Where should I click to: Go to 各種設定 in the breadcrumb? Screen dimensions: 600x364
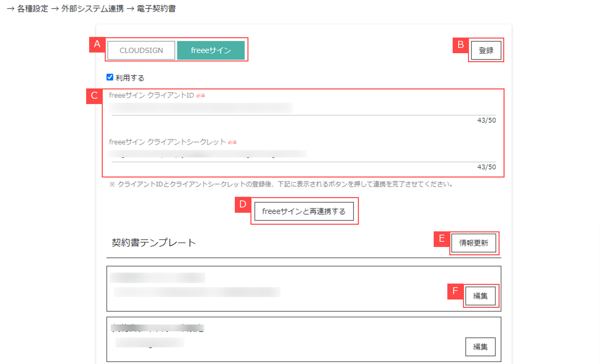[33, 9]
